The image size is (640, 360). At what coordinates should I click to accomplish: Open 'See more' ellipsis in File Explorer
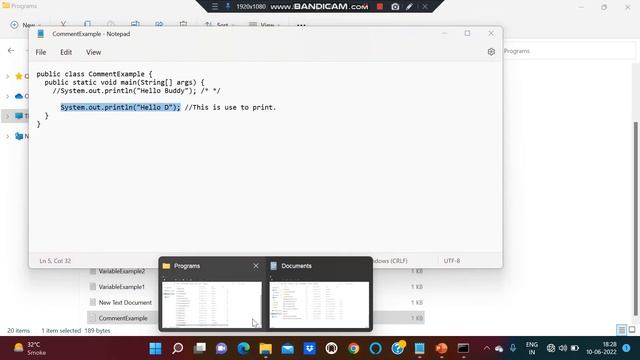301,25
